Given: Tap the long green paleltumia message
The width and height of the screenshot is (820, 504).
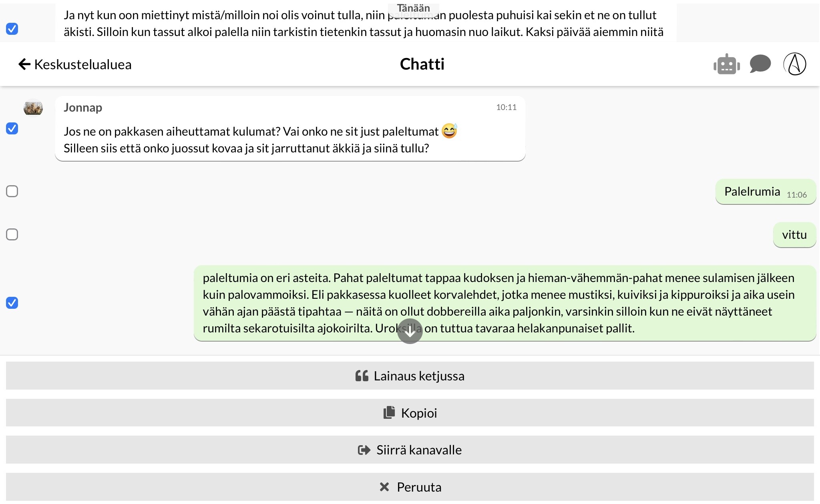Looking at the screenshot, I should coord(504,303).
